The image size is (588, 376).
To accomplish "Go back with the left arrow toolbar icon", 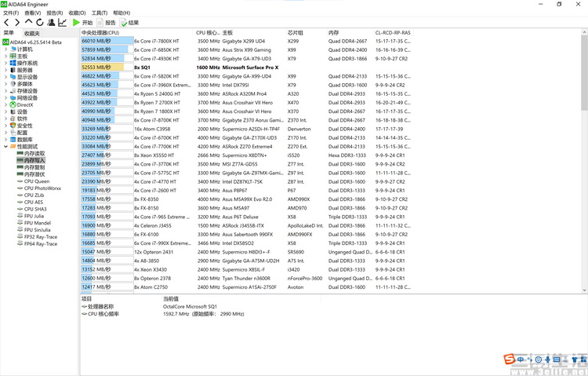I will 6,23.
